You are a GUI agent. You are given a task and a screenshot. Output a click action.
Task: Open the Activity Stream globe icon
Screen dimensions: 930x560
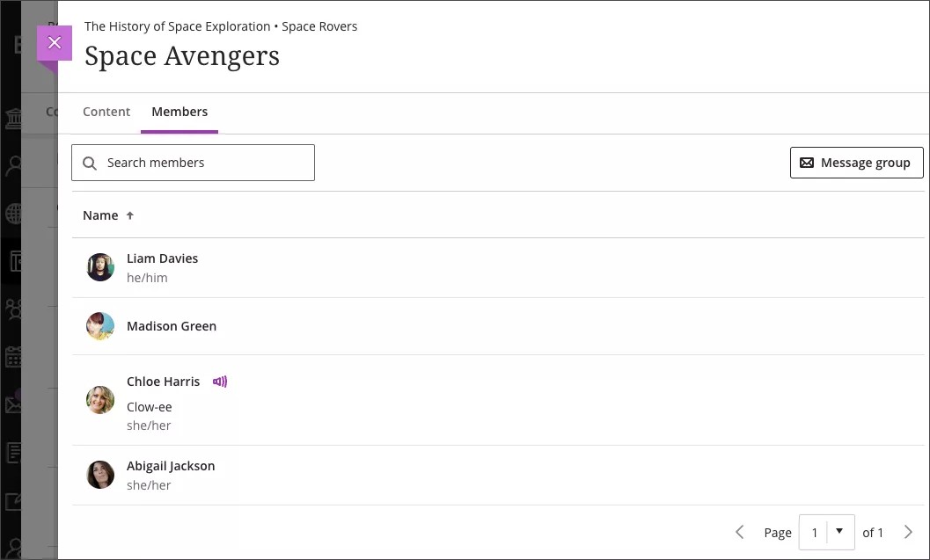pyautogui.click(x=12, y=213)
